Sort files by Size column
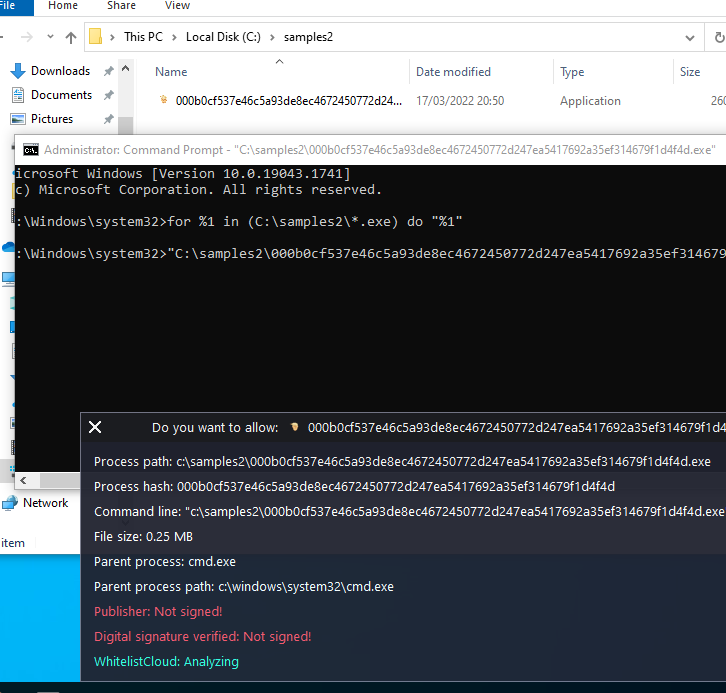The width and height of the screenshot is (726, 693). 690,72
